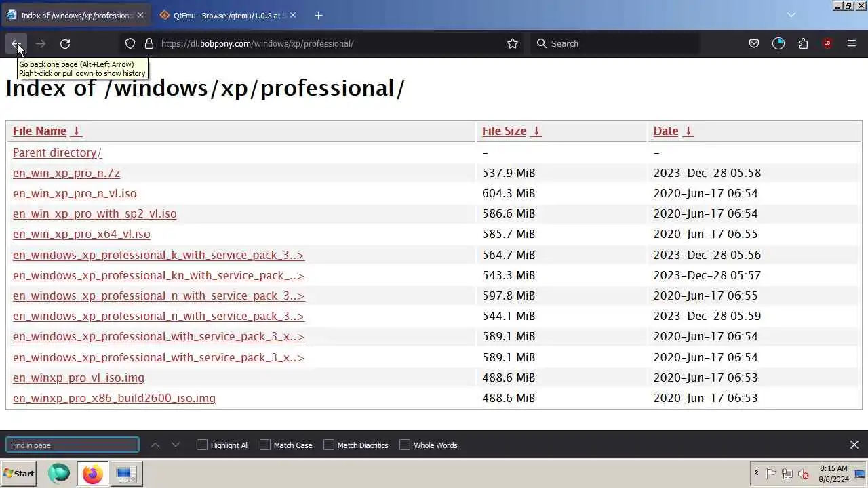The height and width of the screenshot is (488, 868).
Task: Show hidden tray icons chevron
Action: point(756,474)
